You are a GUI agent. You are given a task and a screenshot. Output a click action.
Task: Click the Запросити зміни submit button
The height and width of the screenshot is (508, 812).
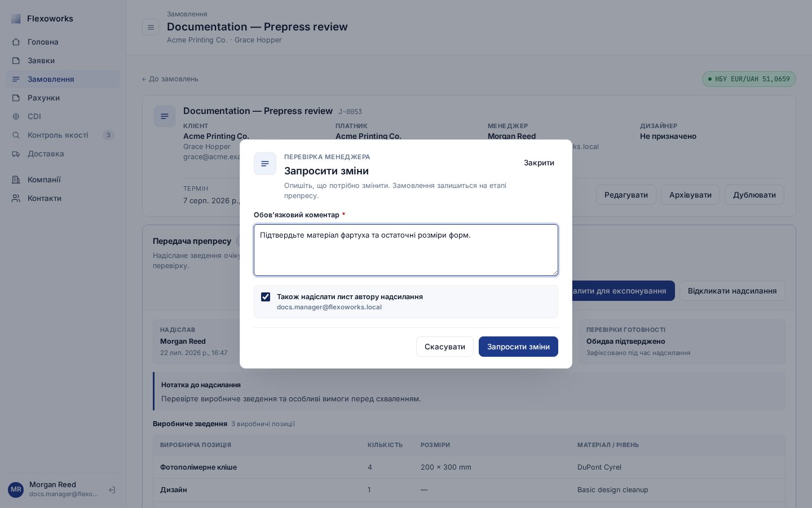click(x=518, y=347)
